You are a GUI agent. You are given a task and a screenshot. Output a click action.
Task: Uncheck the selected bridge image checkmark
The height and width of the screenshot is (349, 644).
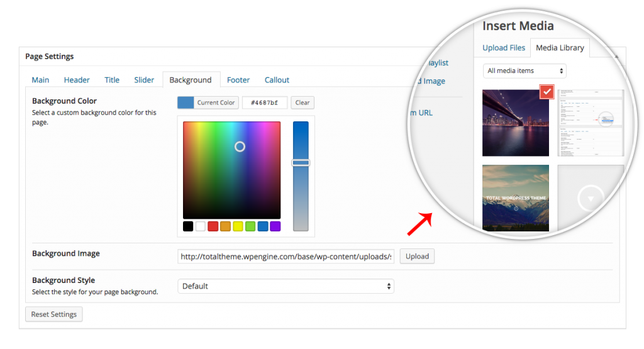(x=547, y=92)
